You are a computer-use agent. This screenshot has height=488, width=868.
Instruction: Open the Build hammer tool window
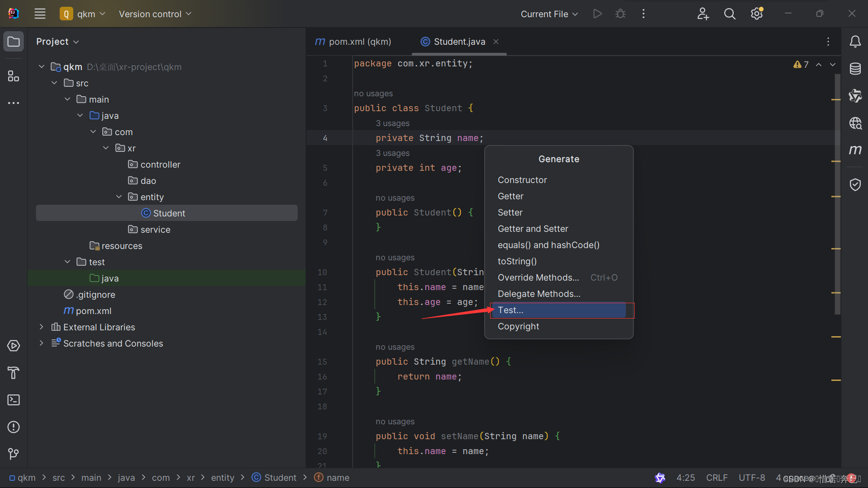pos(14,373)
